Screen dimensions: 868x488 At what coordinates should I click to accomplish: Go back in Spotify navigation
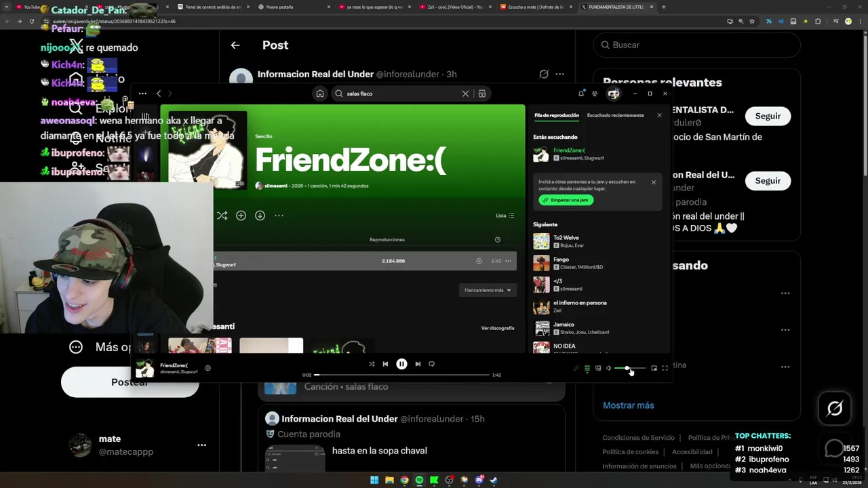159,94
